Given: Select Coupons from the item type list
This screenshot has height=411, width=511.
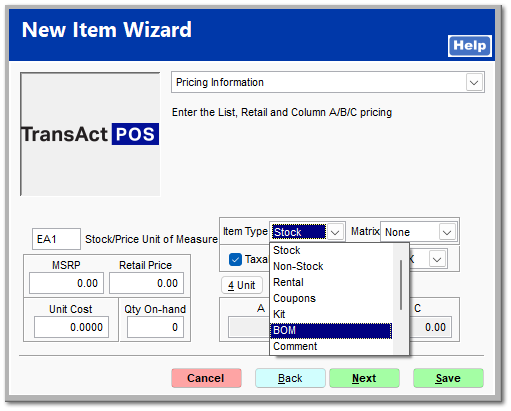Looking at the screenshot, I should [331, 298].
